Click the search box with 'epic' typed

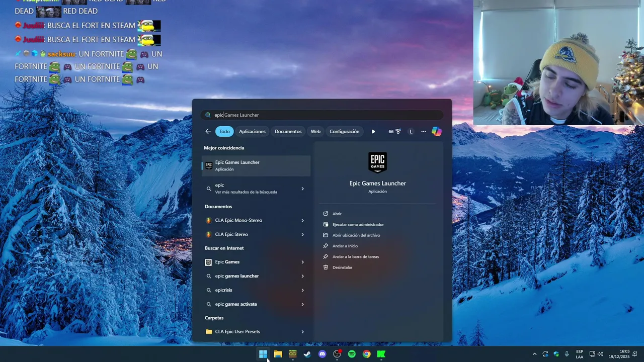coord(322,115)
